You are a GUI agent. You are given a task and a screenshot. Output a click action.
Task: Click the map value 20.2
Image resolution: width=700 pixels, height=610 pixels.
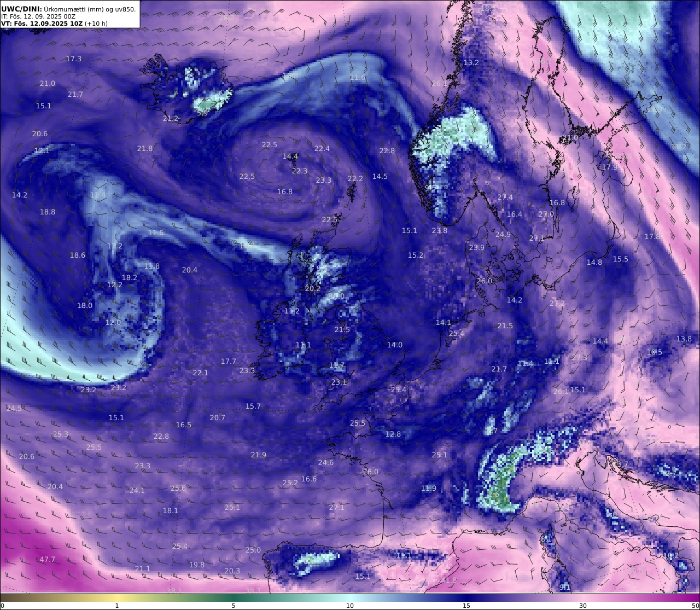tap(313, 288)
